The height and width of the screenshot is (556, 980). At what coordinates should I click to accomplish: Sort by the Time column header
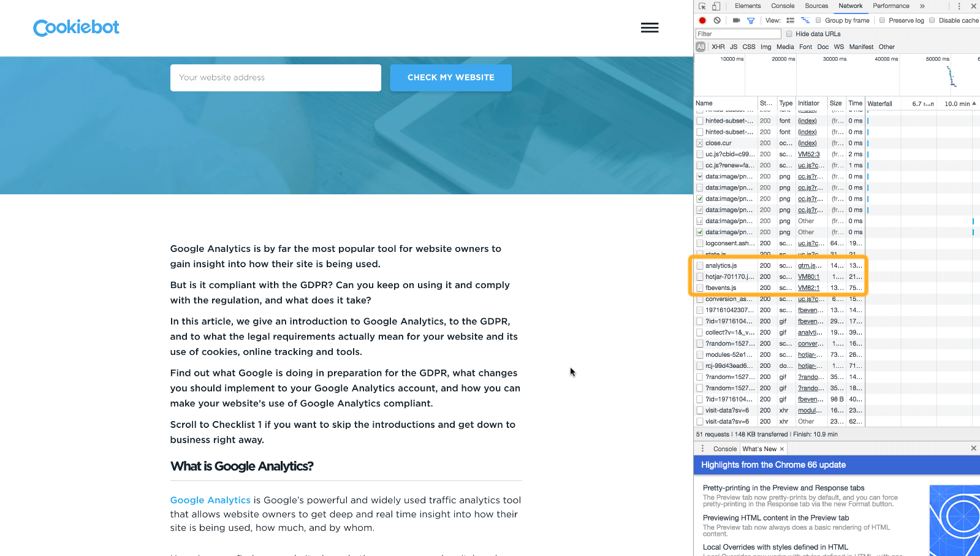(856, 104)
